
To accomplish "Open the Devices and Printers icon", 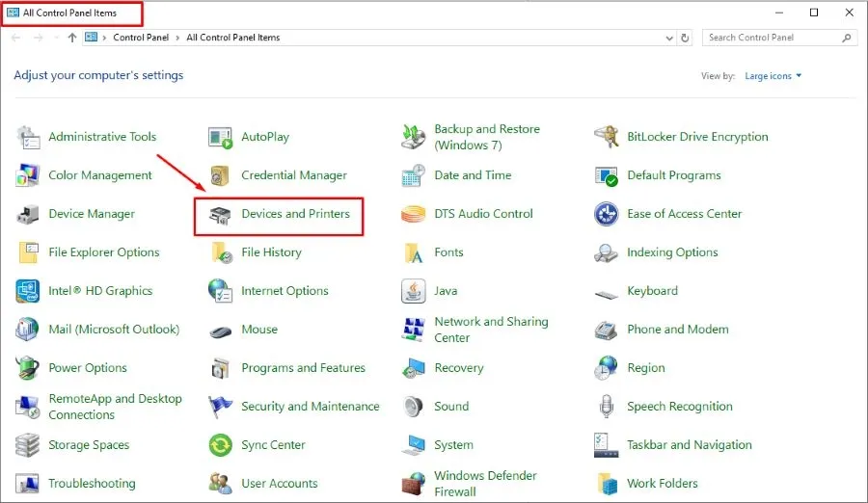I will [221, 214].
